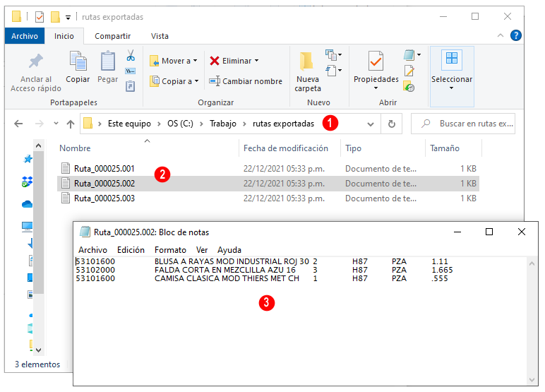The image size is (545, 392).
Task: Switch to the Compartir ribbon tab
Action: pos(113,36)
